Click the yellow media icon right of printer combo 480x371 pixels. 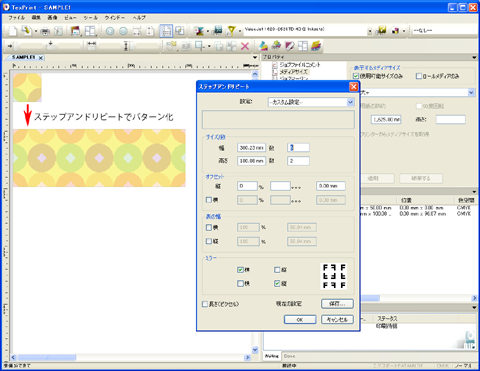pyautogui.click(x=381, y=31)
